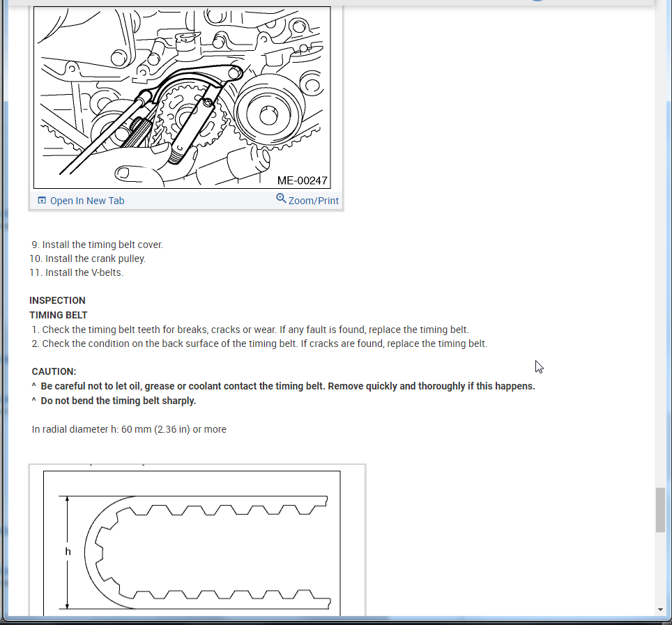Click the 'Check the timing belt teeth' step

[x=250, y=330]
